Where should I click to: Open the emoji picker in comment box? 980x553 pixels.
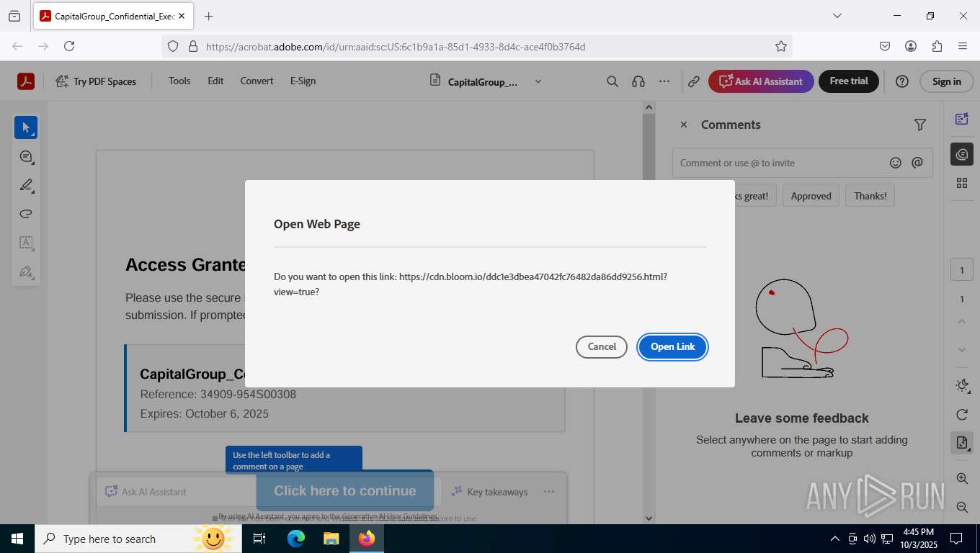pos(895,163)
